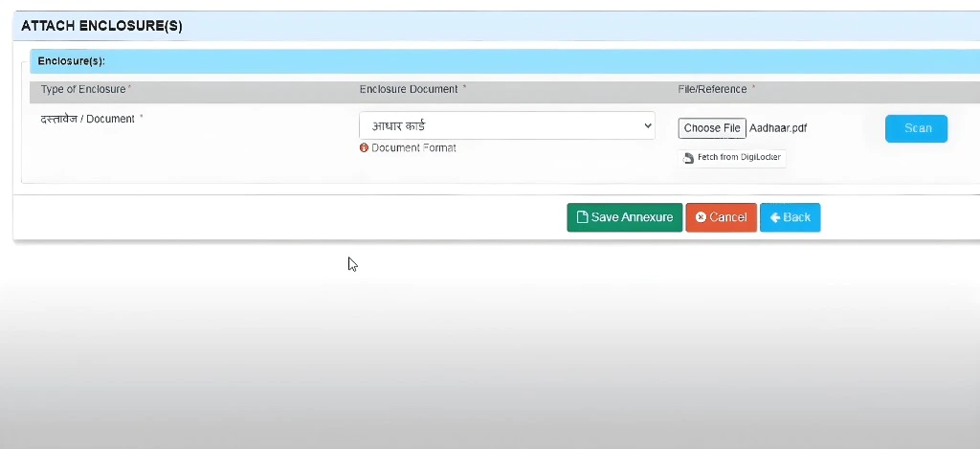Image resolution: width=980 pixels, height=449 pixels.
Task: Open the Document Format text link
Action: (413, 148)
